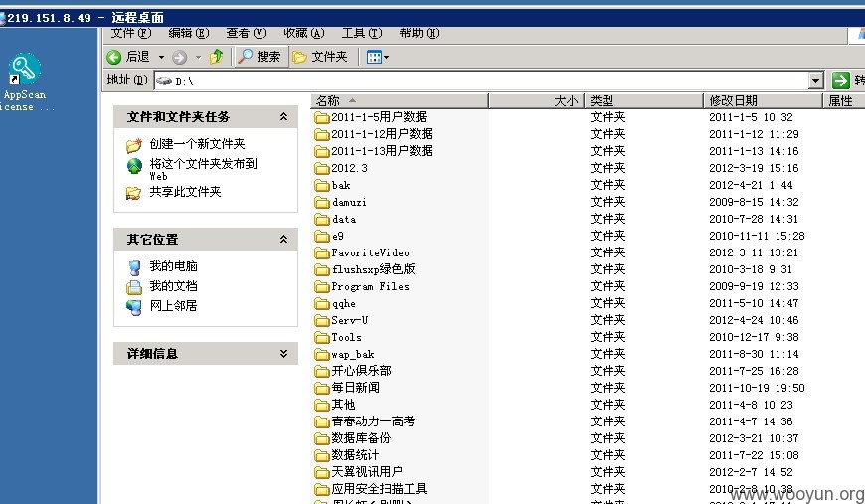Select the 开心俱乐部 folder icon
This screenshot has width=865, height=504.
tap(321, 371)
